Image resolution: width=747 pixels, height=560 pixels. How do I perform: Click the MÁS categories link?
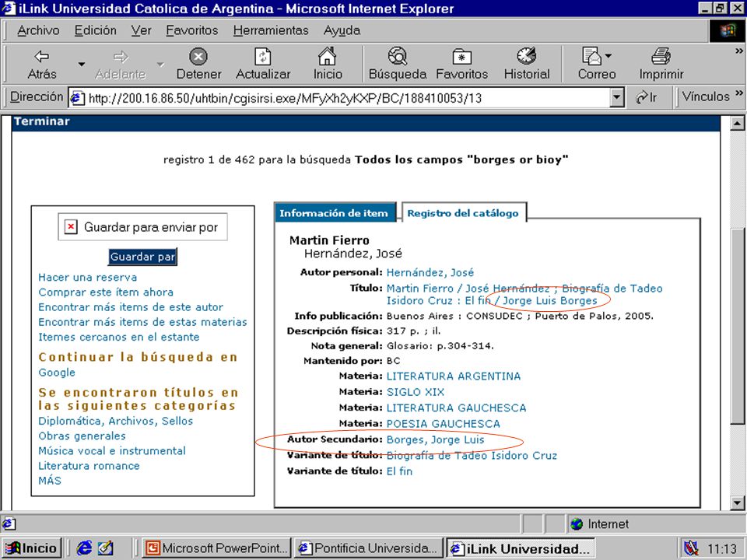click(50, 481)
